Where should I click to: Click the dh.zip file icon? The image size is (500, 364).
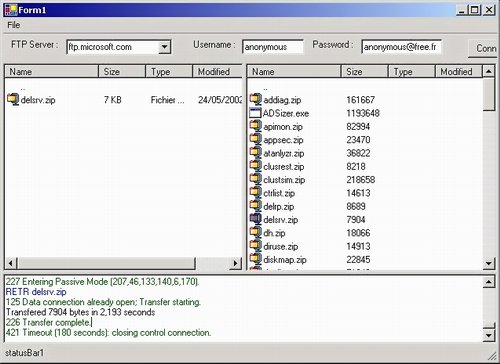256,233
